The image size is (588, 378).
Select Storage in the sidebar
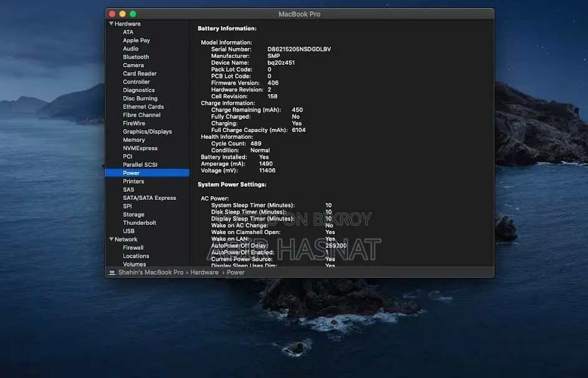[133, 214]
